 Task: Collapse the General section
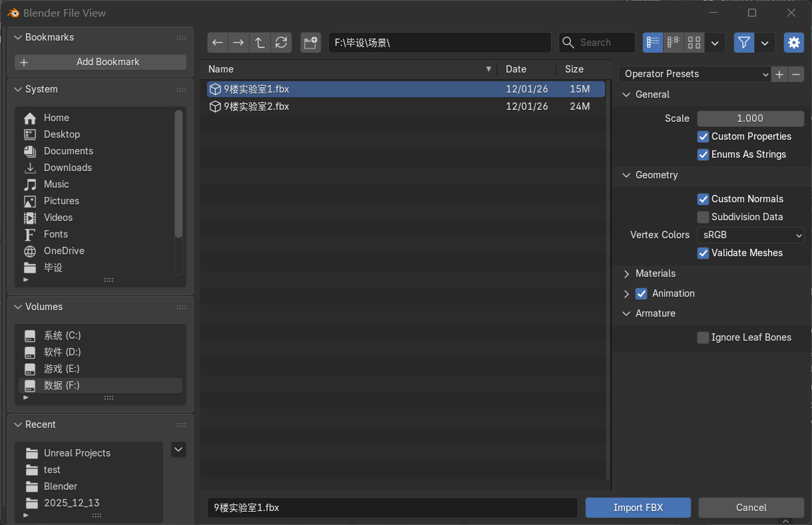click(x=626, y=94)
